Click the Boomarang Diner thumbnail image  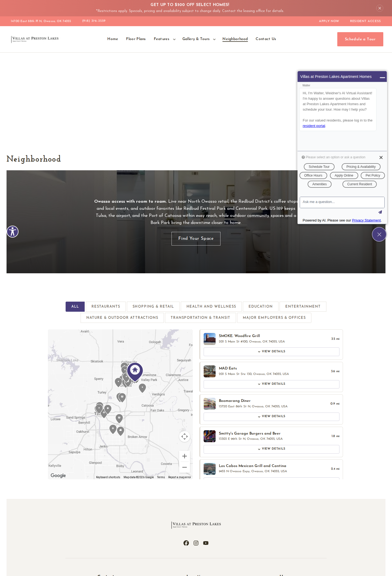tap(210, 404)
